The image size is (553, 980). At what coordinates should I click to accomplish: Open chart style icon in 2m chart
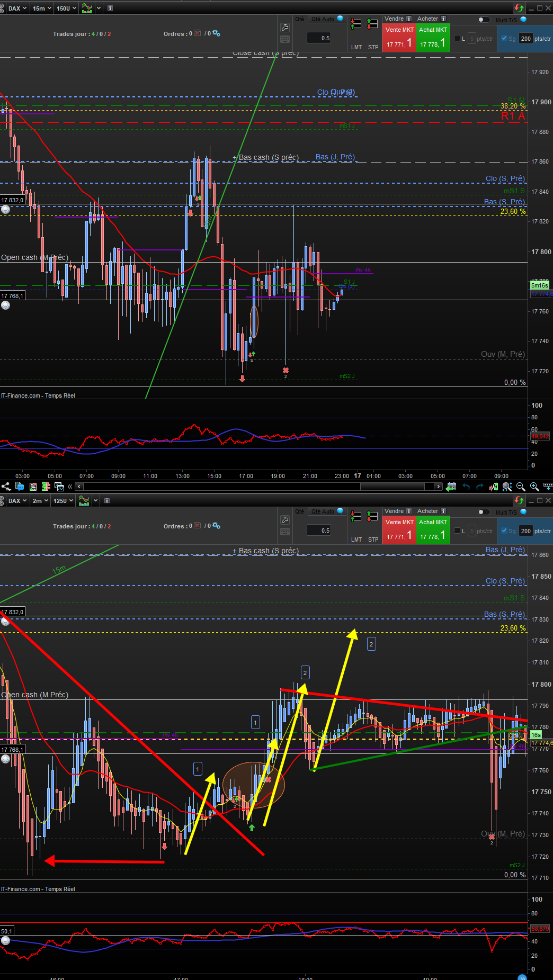click(84, 500)
